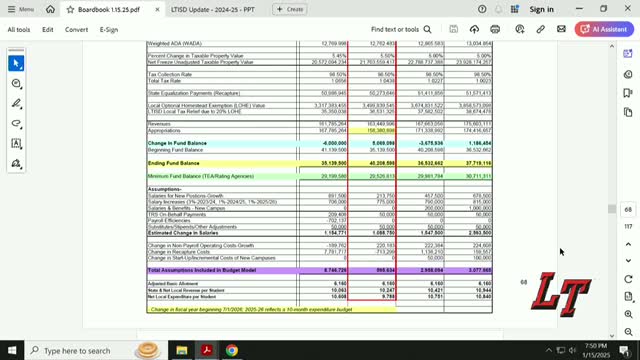The image size is (640, 360).
Task: Click Total Assumptions Included in Budget Model label
Action: coord(202,270)
